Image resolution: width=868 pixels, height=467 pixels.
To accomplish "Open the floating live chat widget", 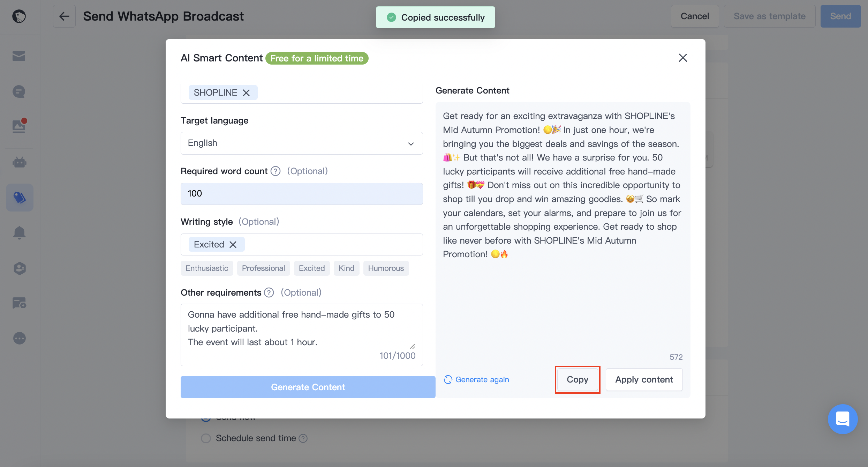I will point(843,419).
